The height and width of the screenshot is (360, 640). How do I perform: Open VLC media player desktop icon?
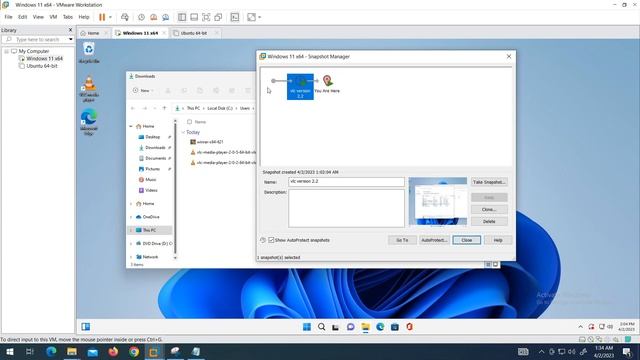tap(89, 89)
